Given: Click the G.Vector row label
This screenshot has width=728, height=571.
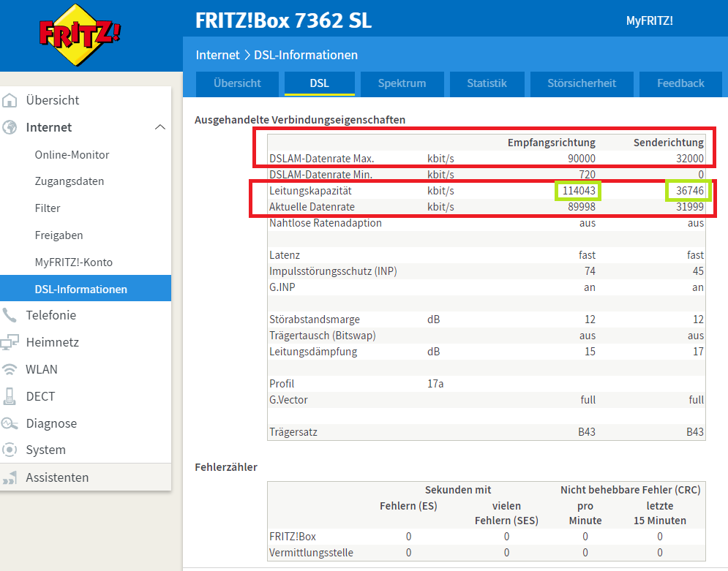Looking at the screenshot, I should pos(288,400).
